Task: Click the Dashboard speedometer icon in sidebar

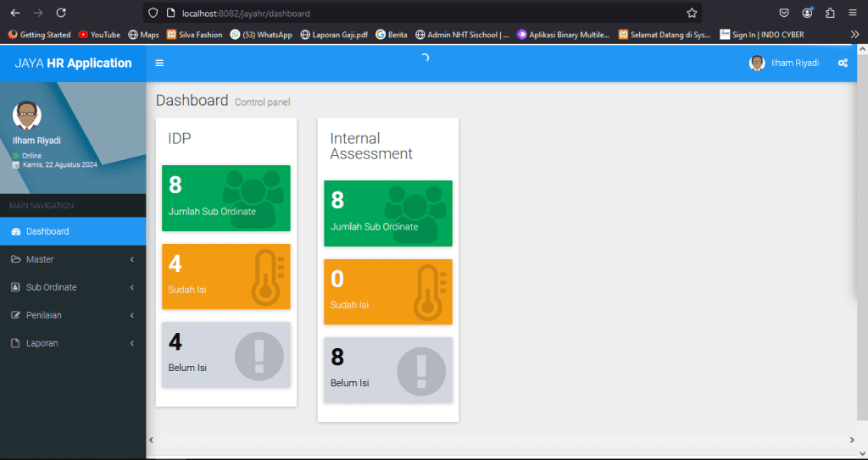Action: tap(15, 231)
